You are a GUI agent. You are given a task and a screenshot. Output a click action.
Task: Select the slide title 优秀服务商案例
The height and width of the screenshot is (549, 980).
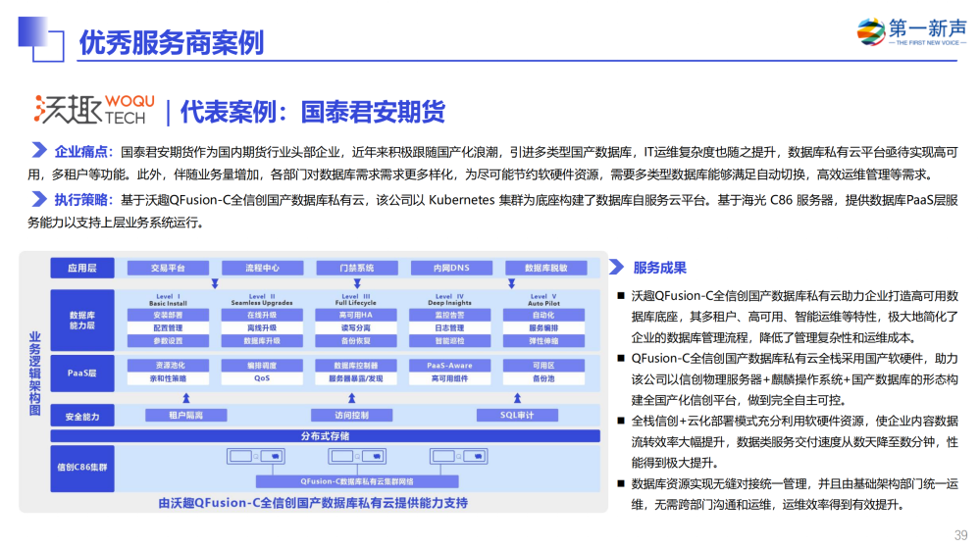coord(172,42)
